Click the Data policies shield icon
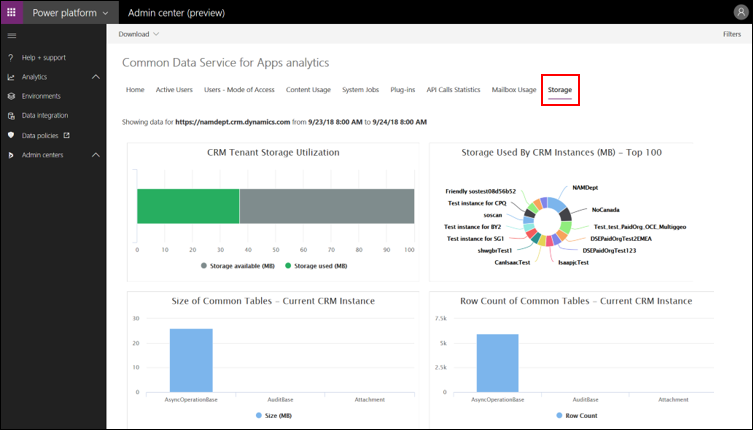This screenshot has width=753, height=430. pyautogui.click(x=11, y=135)
